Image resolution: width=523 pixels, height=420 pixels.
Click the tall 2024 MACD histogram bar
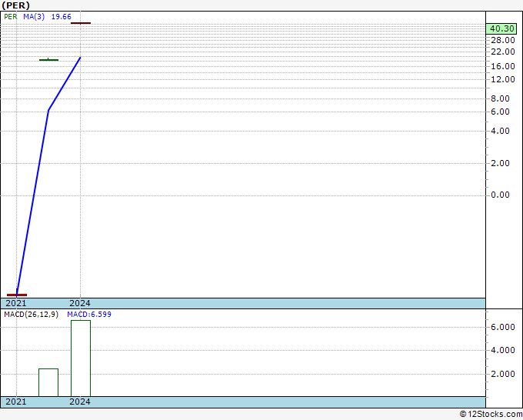tap(81, 358)
